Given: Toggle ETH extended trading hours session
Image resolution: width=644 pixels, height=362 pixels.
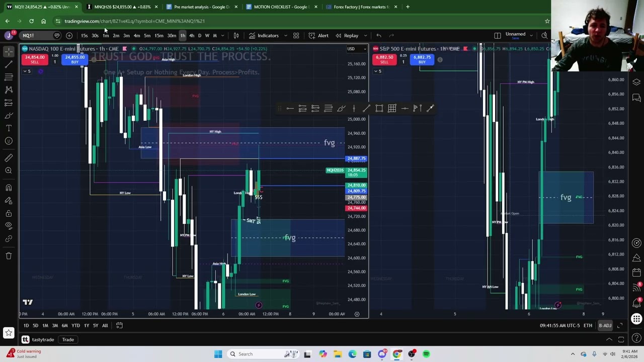Looking at the screenshot, I should tap(588, 325).
